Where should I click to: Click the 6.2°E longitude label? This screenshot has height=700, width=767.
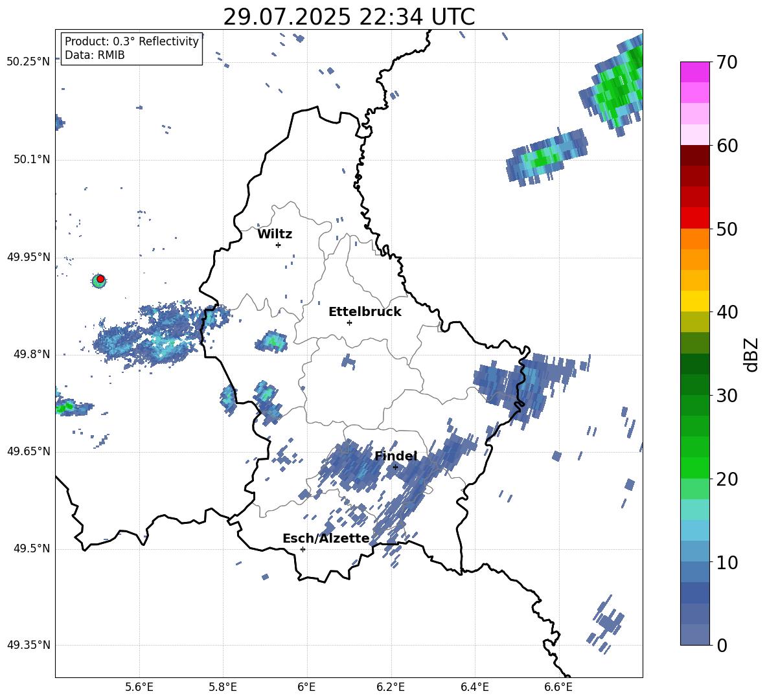coord(391,687)
